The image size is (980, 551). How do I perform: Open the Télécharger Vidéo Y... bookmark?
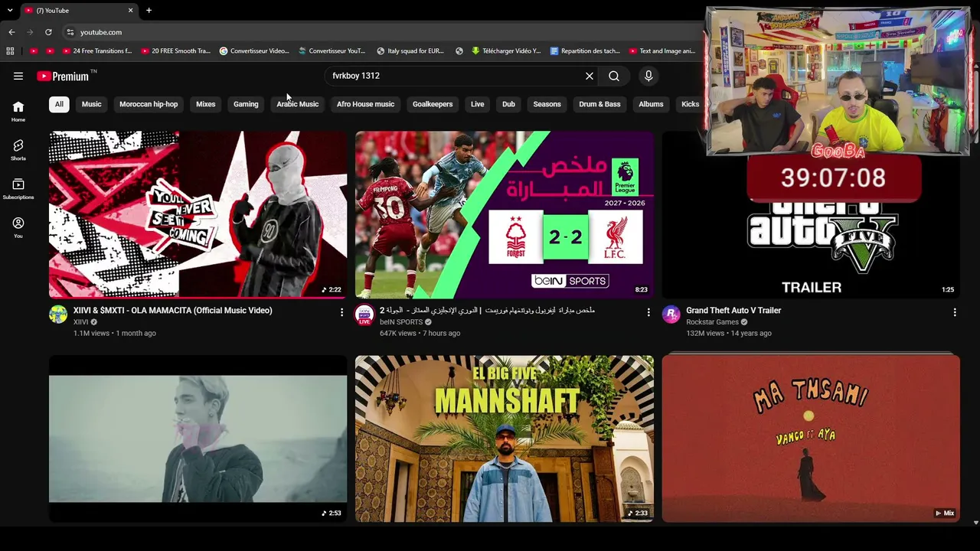point(506,51)
